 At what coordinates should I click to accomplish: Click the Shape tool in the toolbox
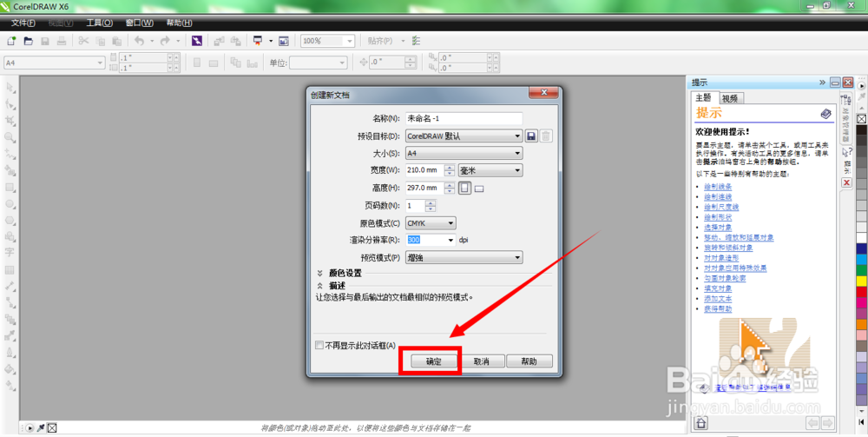click(x=10, y=104)
